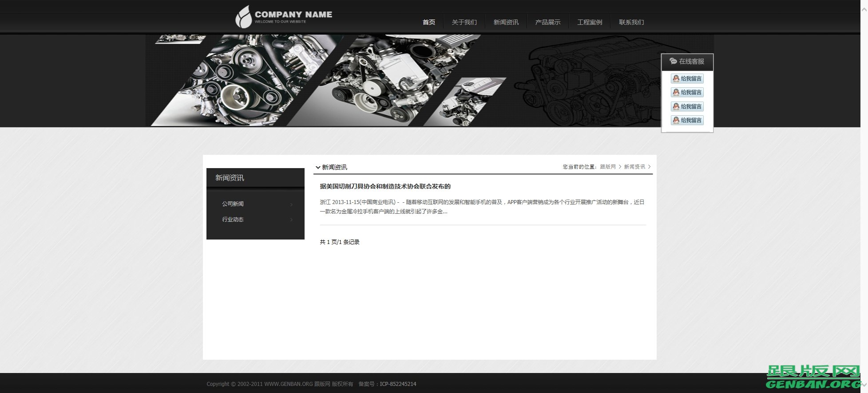Click the arrow next to 行业动态
The width and height of the screenshot is (868, 393).
tap(291, 220)
